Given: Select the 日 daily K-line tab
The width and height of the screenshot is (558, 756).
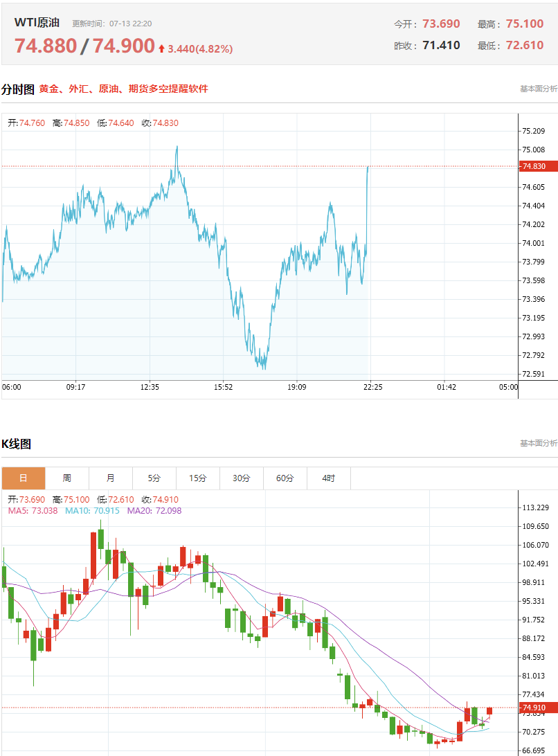Looking at the screenshot, I should [x=23, y=478].
